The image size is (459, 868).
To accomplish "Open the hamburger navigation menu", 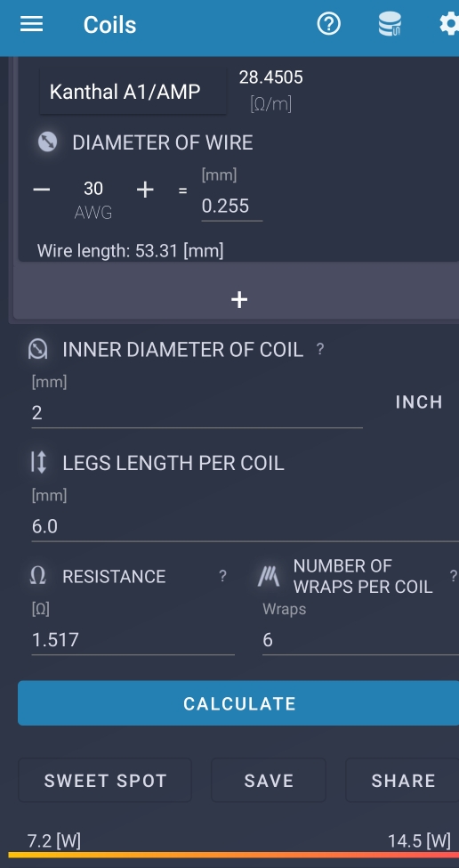I will point(31,24).
